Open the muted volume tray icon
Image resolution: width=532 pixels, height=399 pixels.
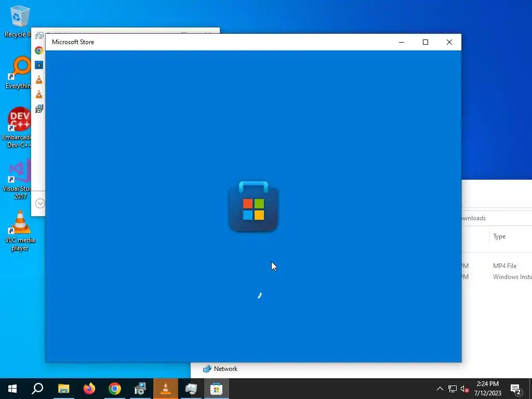point(464,389)
